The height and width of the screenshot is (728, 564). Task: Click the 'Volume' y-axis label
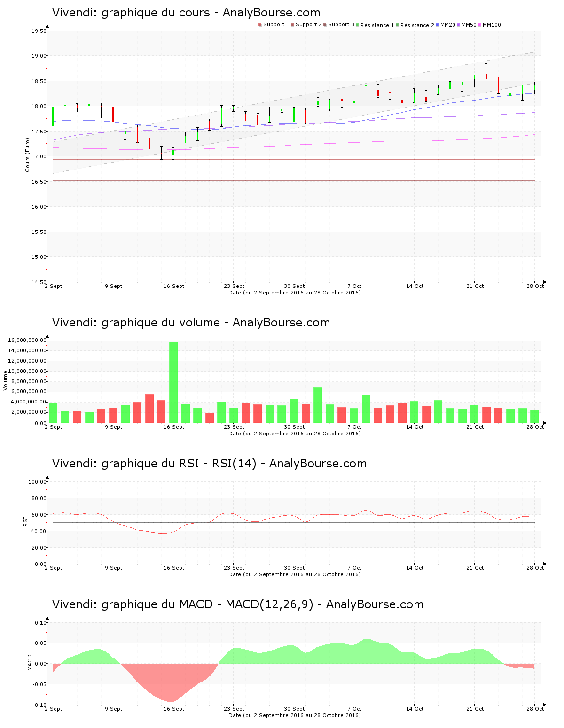tap(6, 380)
